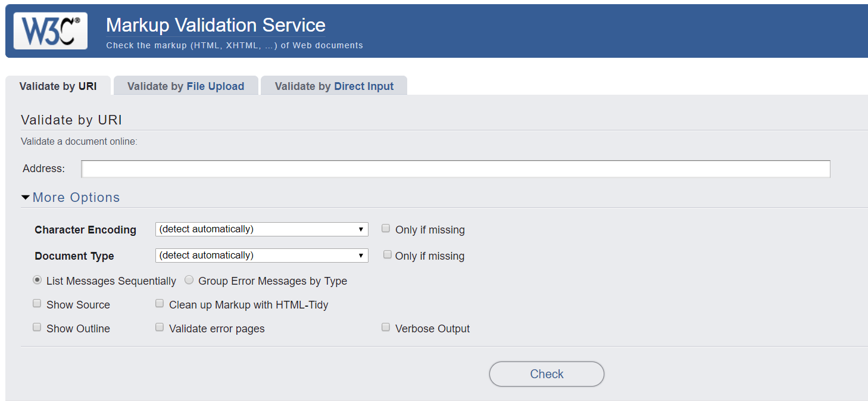Turn on Verbose Output
The image size is (868, 405).
coord(386,327)
